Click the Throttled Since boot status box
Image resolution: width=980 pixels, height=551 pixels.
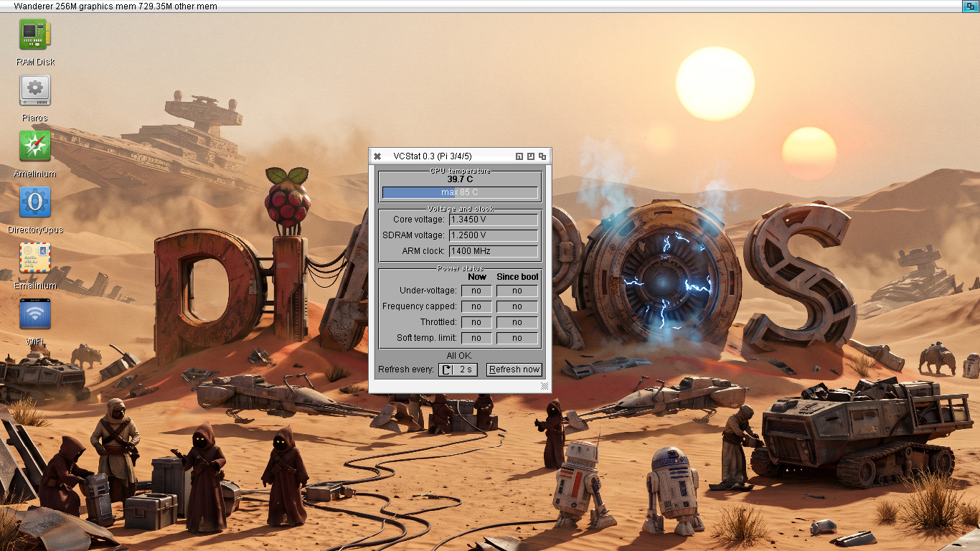pyautogui.click(x=517, y=322)
